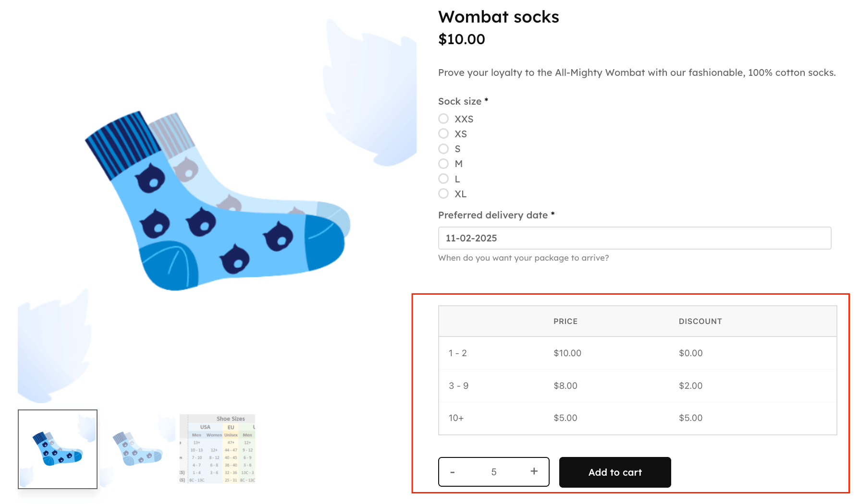Select the L sock size
Screen dimensions: 860x504
pyautogui.click(x=443, y=179)
